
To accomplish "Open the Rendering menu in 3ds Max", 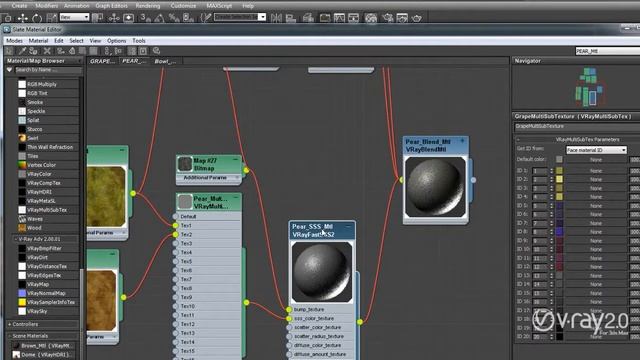I will click(148, 6).
